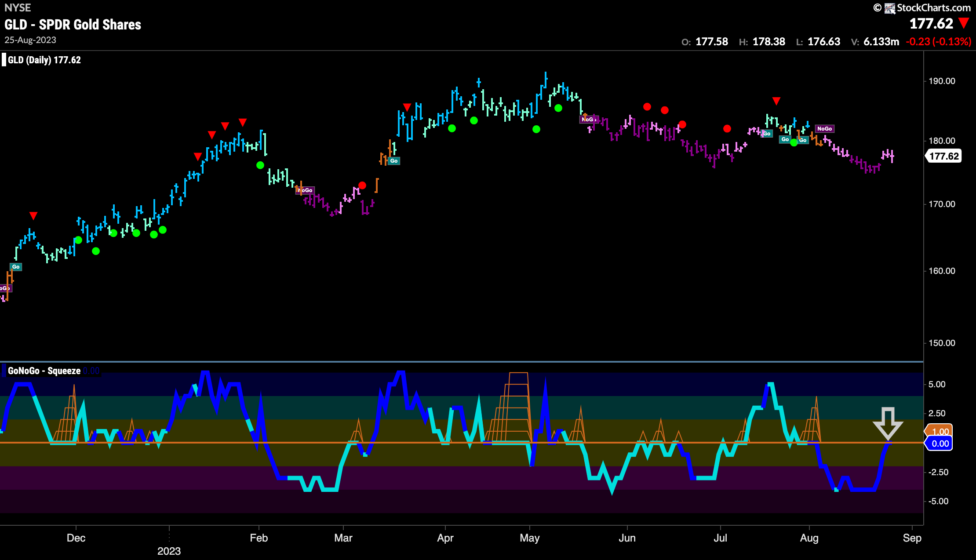
Task: Click the Sep month label on the time axis
Action: pos(912,538)
